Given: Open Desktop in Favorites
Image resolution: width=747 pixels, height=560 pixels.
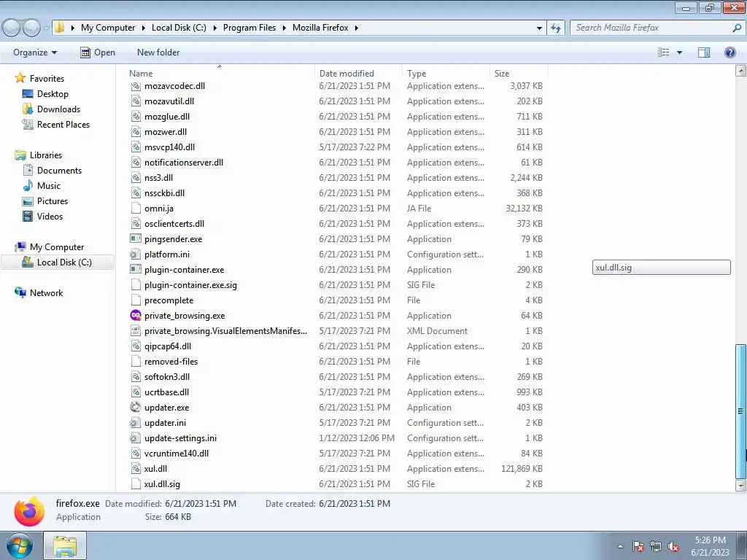Looking at the screenshot, I should pyautogui.click(x=53, y=94).
